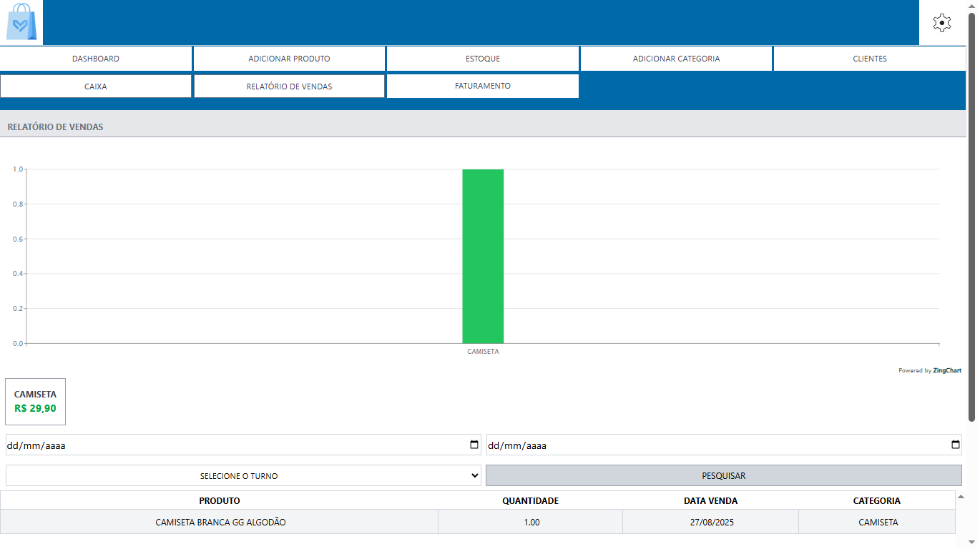Open the Caixa page
Image resolution: width=980 pixels, height=549 pixels.
(96, 86)
